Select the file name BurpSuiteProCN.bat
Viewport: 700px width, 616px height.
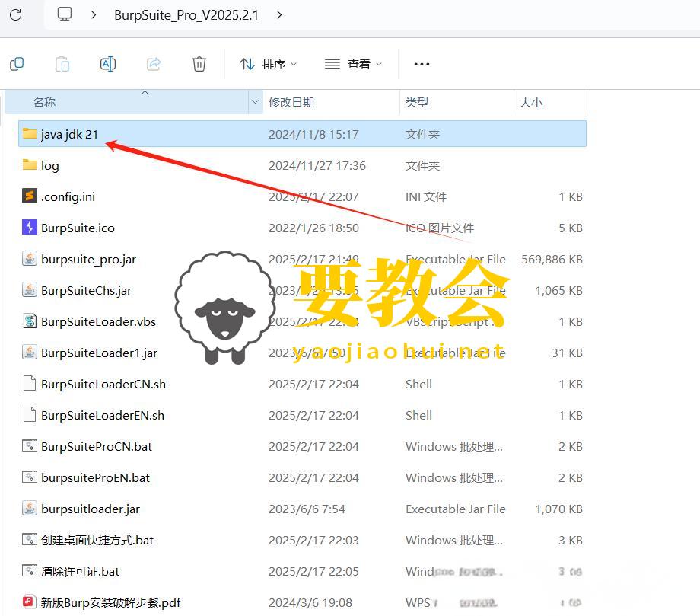pos(97,447)
